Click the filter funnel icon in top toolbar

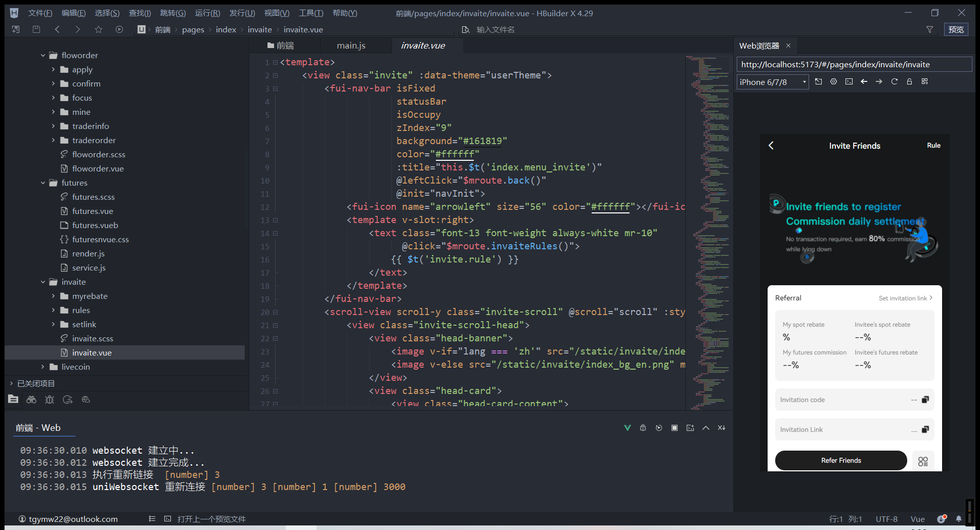[x=929, y=29]
